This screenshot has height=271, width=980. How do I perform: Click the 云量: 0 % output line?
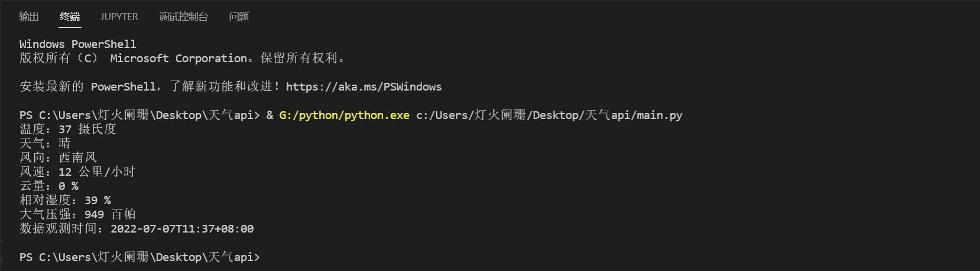49,186
